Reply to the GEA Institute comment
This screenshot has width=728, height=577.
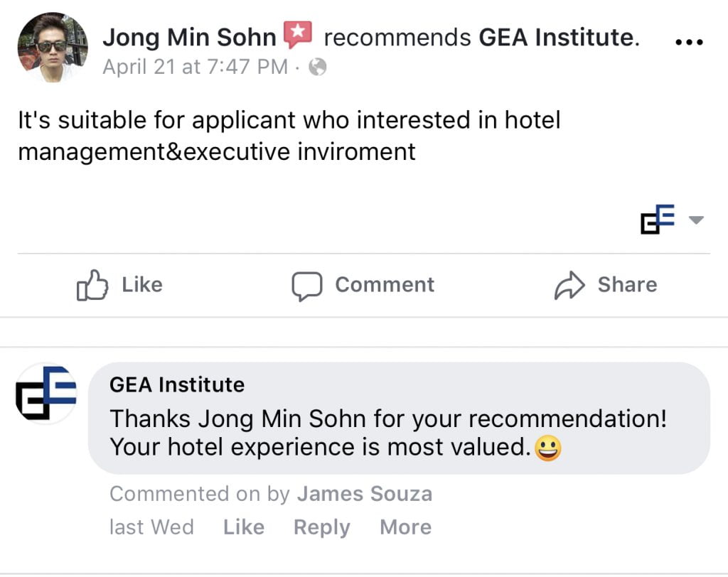pyautogui.click(x=321, y=527)
